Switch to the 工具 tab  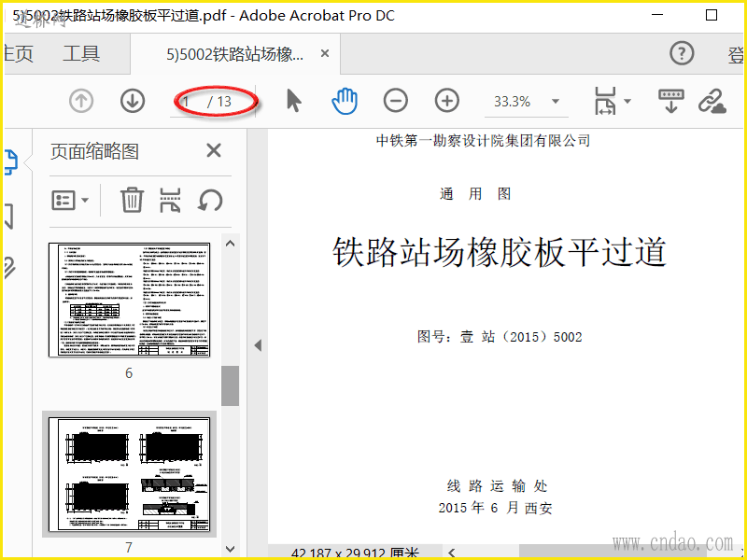coord(81,54)
